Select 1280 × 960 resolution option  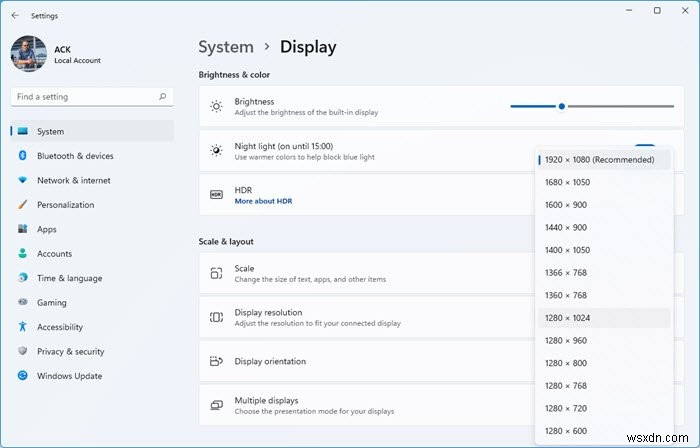(604, 340)
